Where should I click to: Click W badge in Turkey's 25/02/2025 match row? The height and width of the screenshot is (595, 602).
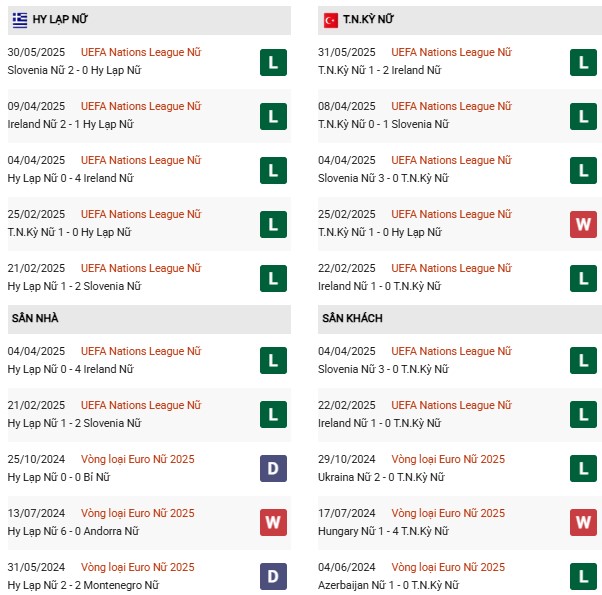pyautogui.click(x=583, y=225)
